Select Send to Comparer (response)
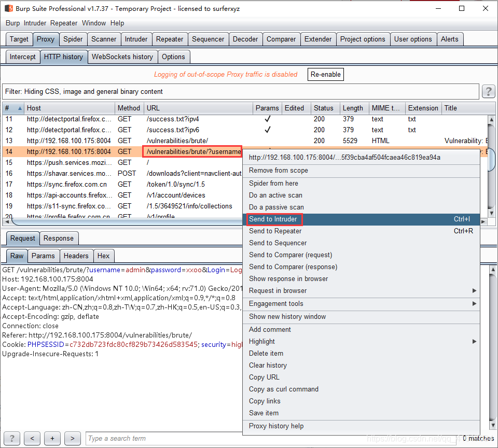Viewport: 498px width, 448px height. (361, 267)
